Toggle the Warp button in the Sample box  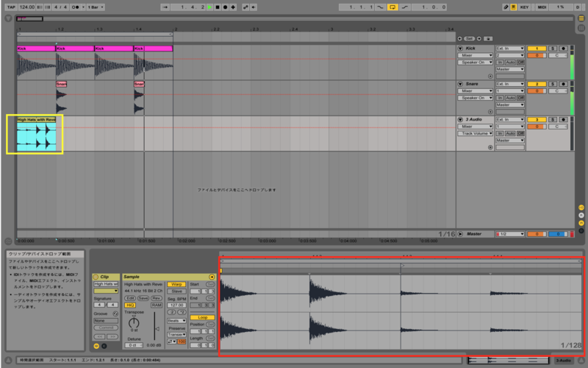[176, 284]
